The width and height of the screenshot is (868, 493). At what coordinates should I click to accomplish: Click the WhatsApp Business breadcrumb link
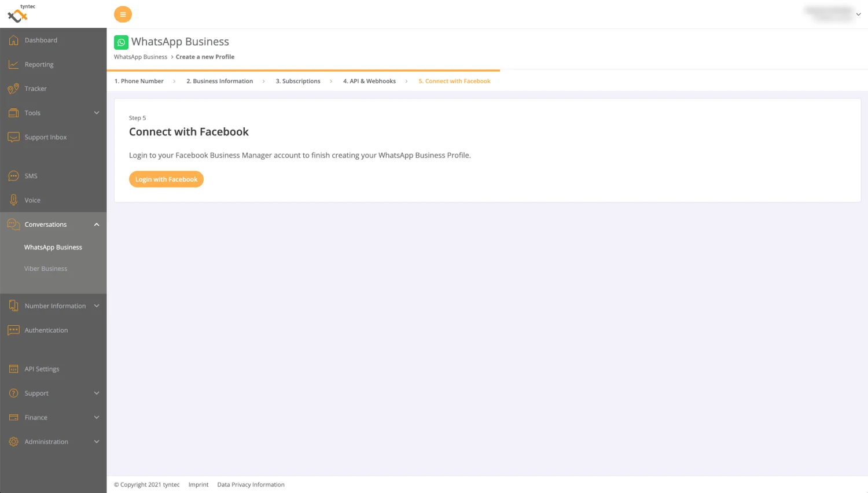tap(141, 57)
